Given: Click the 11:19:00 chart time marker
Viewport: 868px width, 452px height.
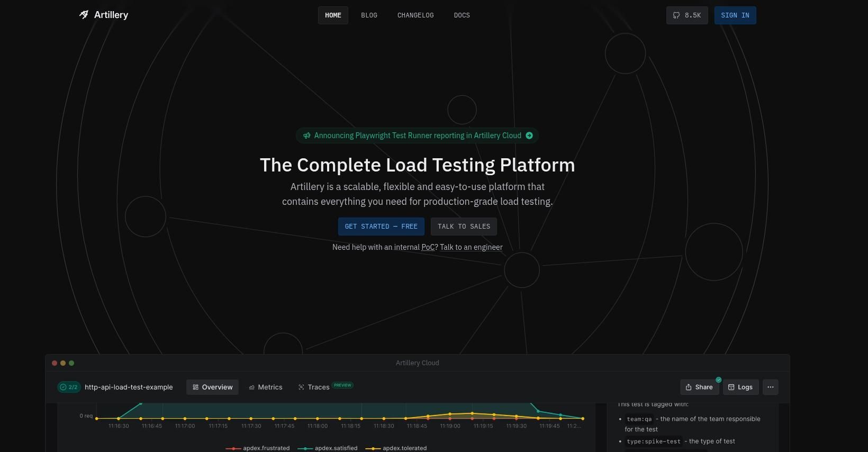Looking at the screenshot, I should (x=450, y=426).
